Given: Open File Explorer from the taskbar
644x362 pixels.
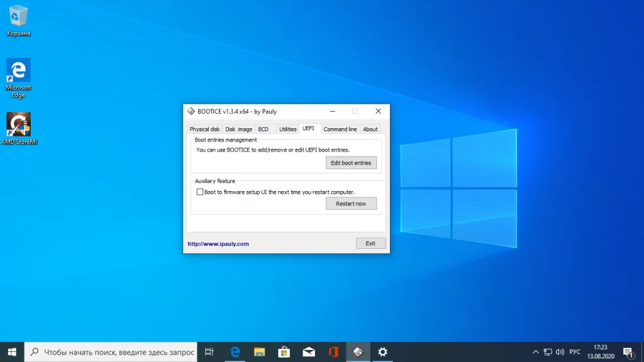Looking at the screenshot, I should (259, 352).
